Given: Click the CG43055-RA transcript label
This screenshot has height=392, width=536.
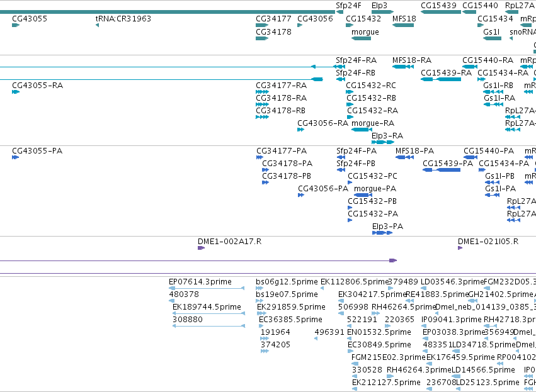Looking at the screenshot, I should (38, 86).
